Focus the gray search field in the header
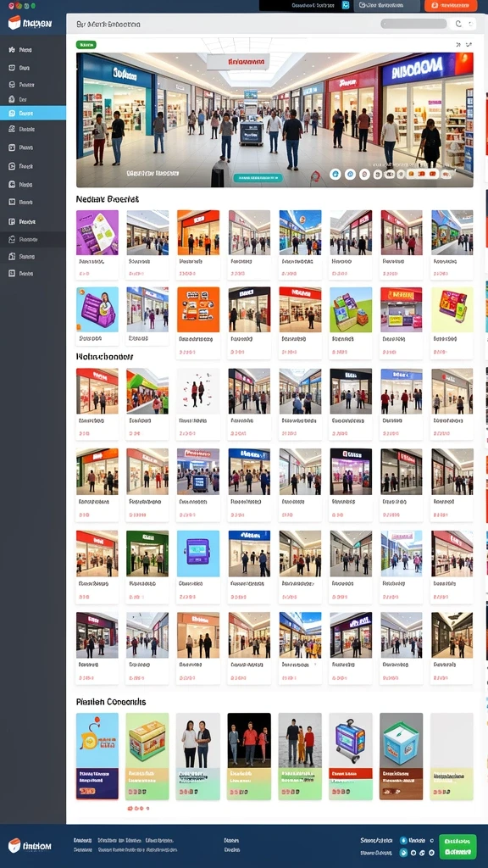 coord(413,24)
